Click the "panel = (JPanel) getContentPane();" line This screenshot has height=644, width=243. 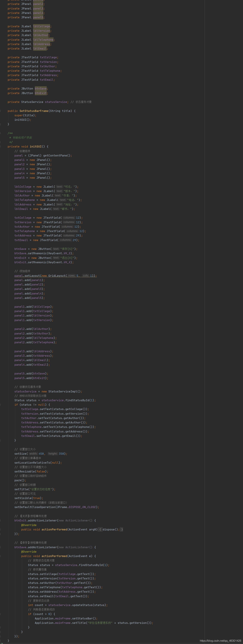click(x=43, y=155)
